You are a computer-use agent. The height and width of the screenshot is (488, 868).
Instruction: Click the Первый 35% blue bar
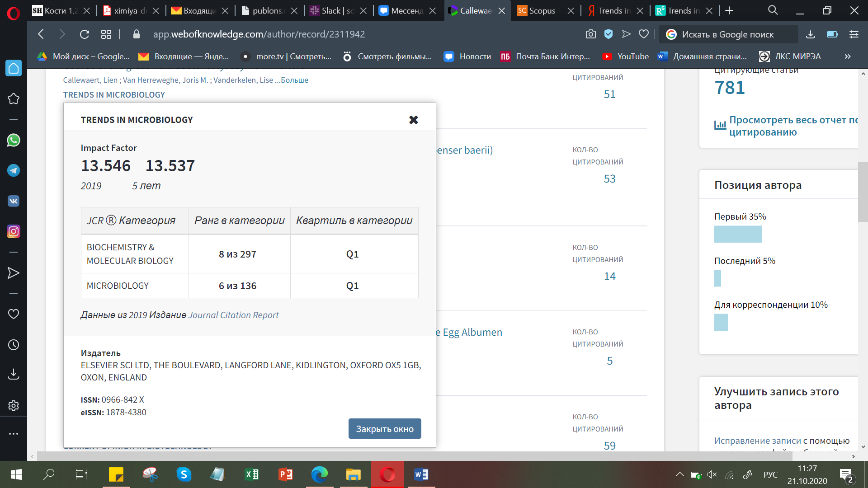[738, 234]
